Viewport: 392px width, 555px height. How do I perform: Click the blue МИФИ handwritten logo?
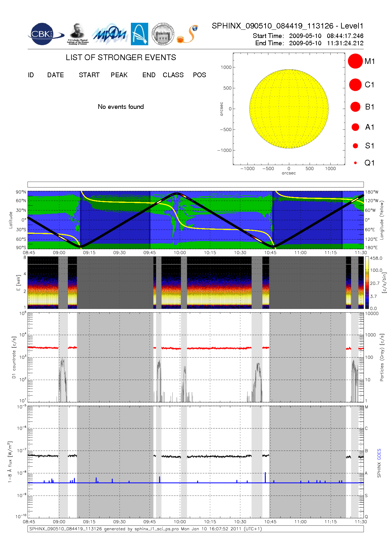110,34
